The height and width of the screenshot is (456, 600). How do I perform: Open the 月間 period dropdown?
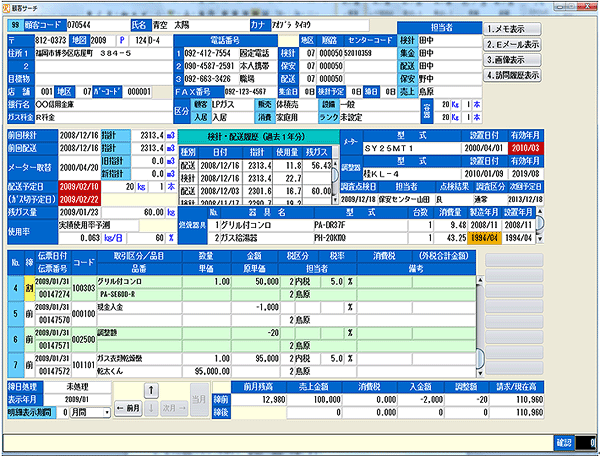(90, 412)
